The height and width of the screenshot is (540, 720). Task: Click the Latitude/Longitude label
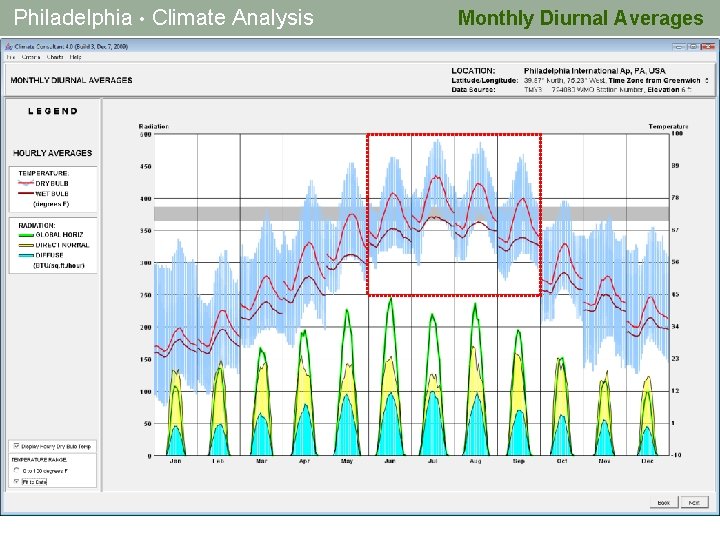click(x=485, y=80)
